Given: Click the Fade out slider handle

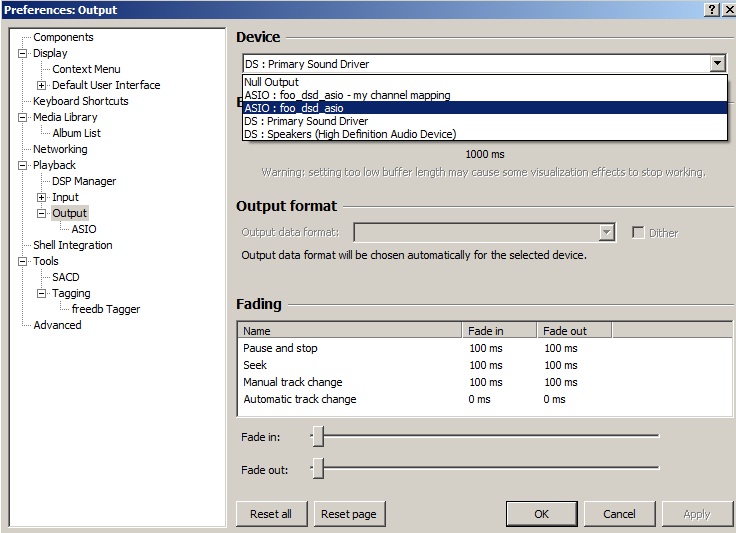Looking at the screenshot, I should coord(318,467).
